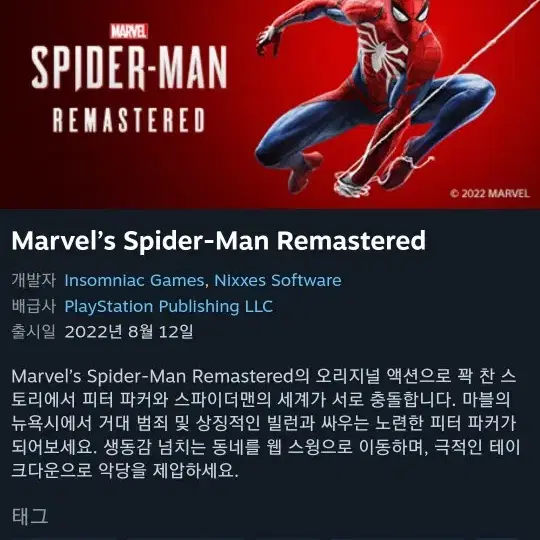Click the 태그 section heading
This screenshot has width=540, height=540.
[x=30, y=516]
